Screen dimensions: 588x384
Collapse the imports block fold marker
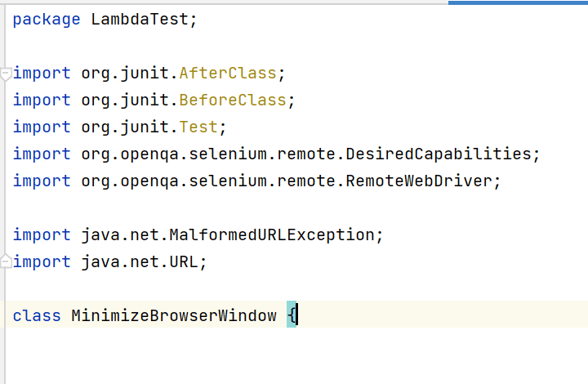coord(6,74)
